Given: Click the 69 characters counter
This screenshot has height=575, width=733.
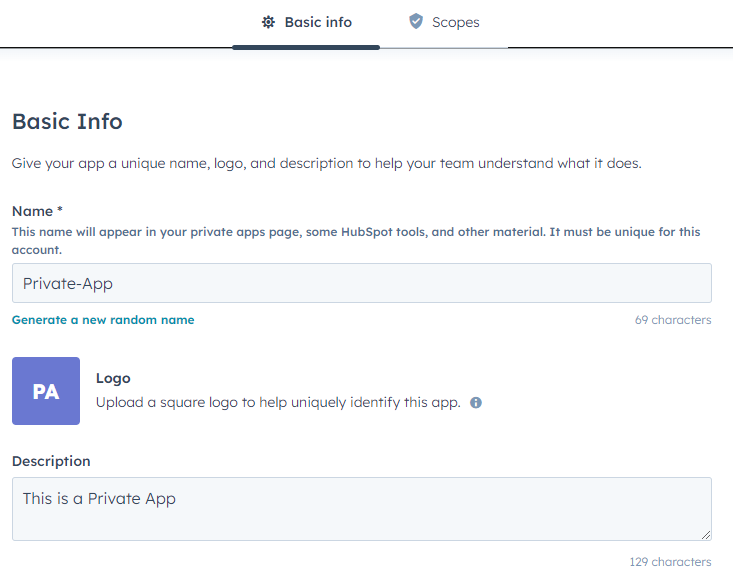Looking at the screenshot, I should (673, 320).
